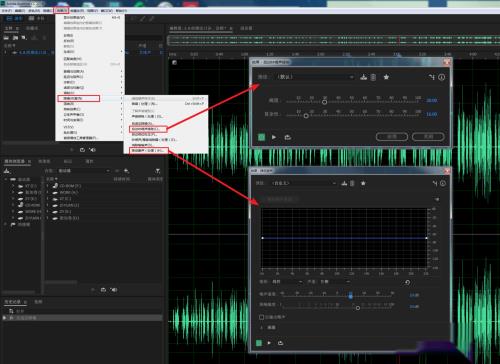This screenshot has width=500, height=364.
Task: Select the Media Browser tab
Action: point(14,161)
